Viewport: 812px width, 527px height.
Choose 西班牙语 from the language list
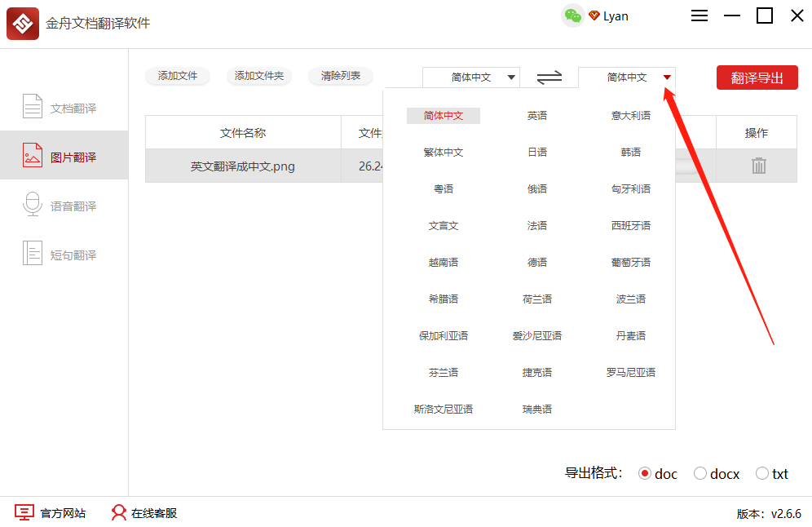point(631,226)
